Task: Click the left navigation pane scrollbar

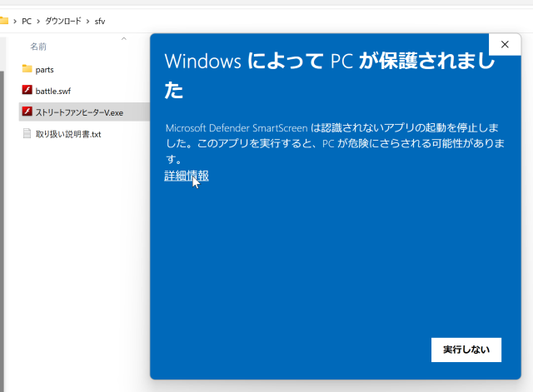Action: (x=2, y=208)
